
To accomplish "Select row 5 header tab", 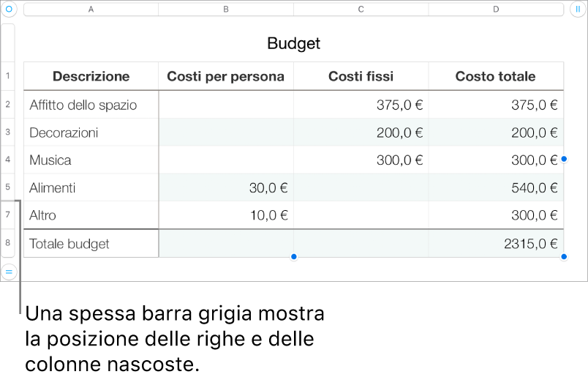I will tap(8, 187).
